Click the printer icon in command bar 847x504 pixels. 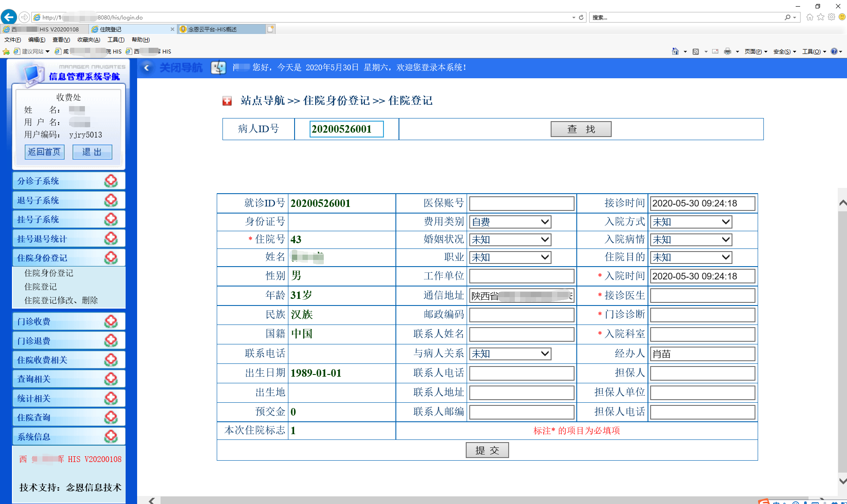click(727, 52)
